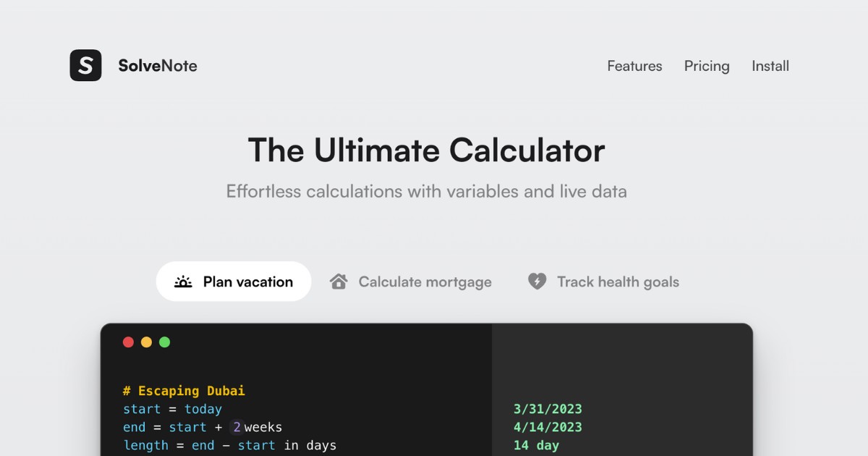Click the green traffic light in code window

click(163, 342)
